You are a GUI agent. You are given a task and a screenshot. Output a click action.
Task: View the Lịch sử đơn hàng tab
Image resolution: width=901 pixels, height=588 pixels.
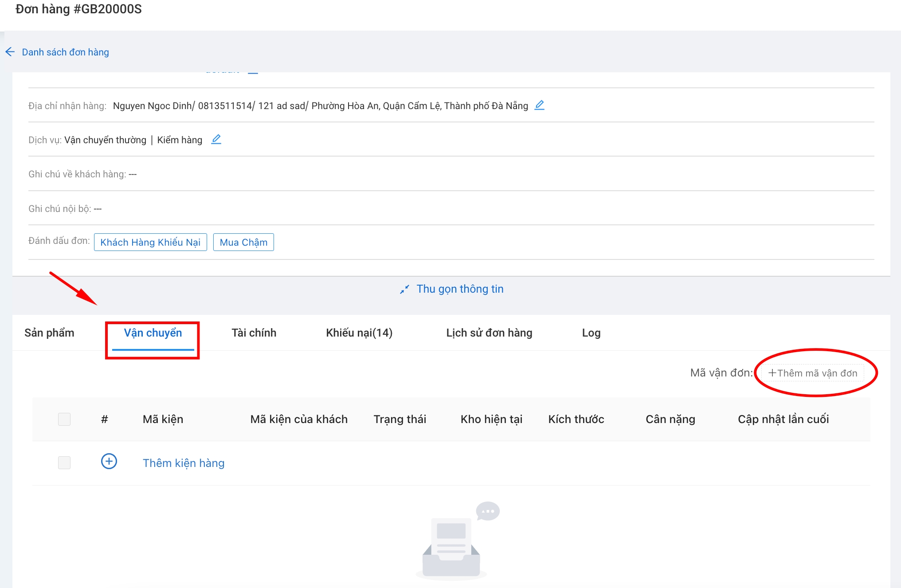pos(489,333)
